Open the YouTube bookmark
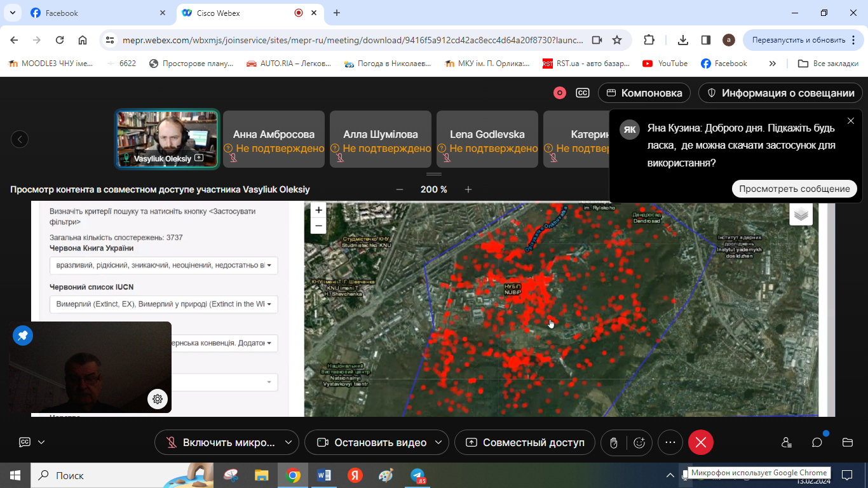Screen dimensions: 868x488 665,64
